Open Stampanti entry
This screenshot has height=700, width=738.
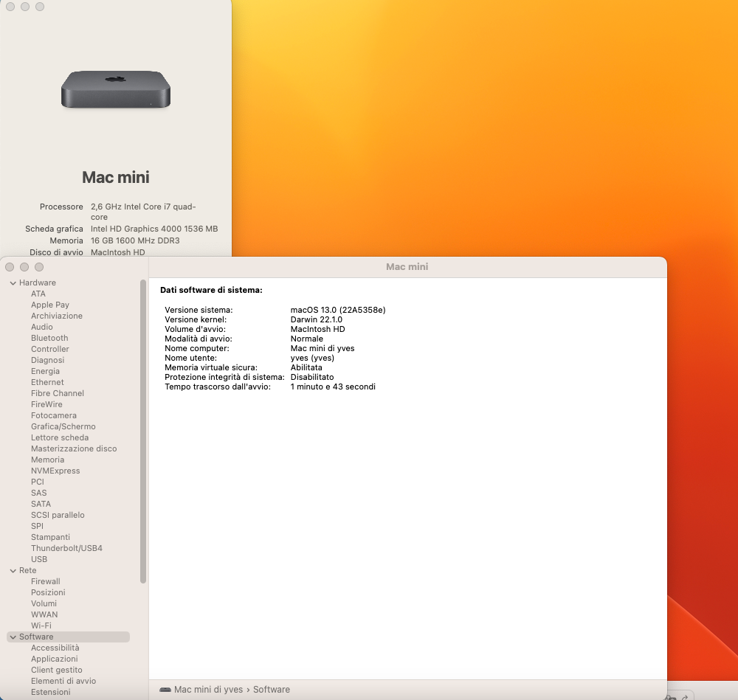click(50, 537)
